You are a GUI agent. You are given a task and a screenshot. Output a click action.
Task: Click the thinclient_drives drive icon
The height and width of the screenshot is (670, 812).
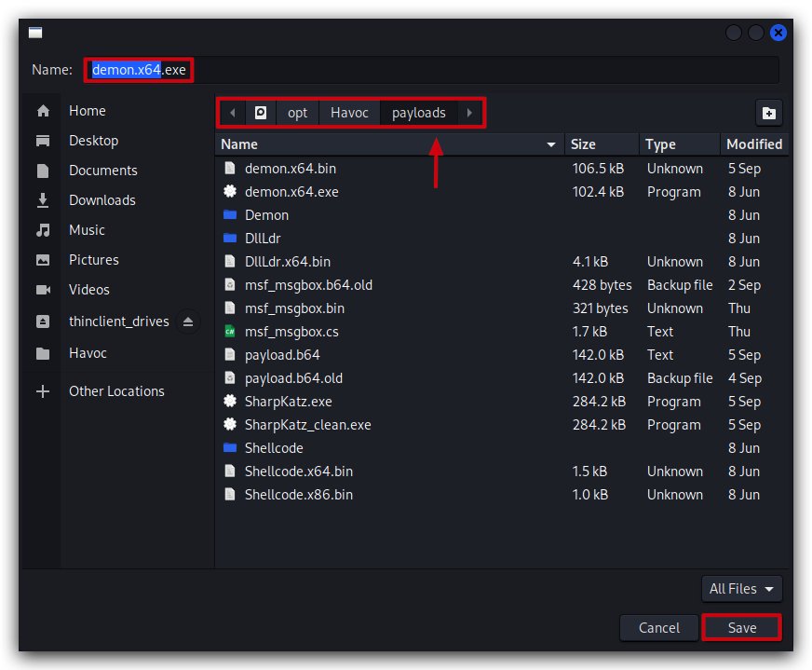(43, 321)
